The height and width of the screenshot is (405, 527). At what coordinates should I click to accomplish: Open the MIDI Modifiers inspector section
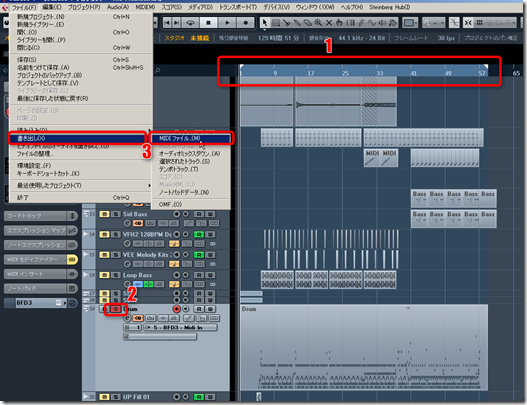[35, 259]
